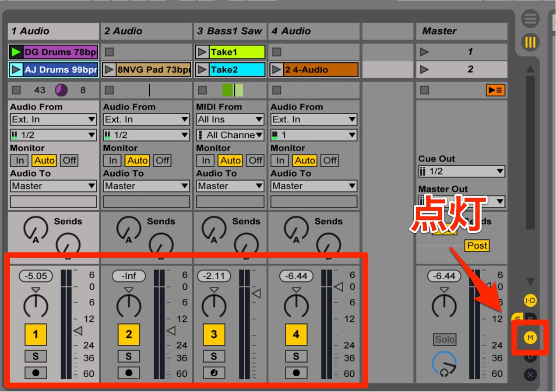Solo the 3 Bass1 Saw track
This screenshot has height=392, width=556.
click(x=214, y=356)
